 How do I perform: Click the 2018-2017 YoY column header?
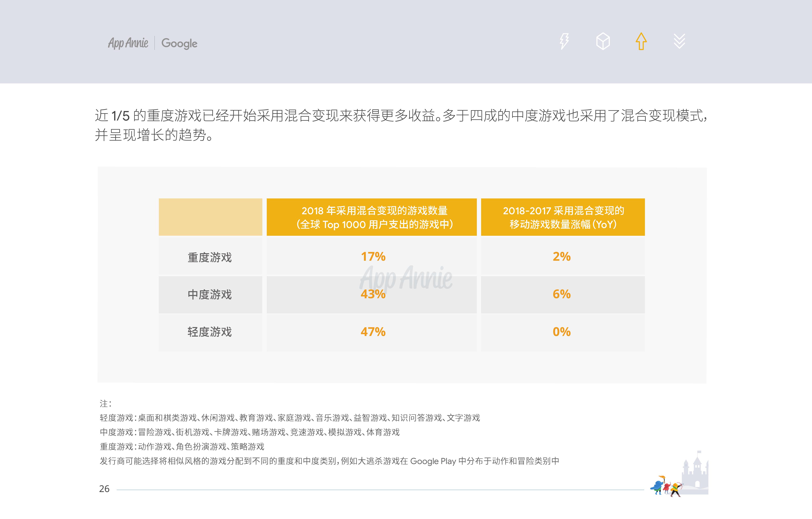(563, 217)
